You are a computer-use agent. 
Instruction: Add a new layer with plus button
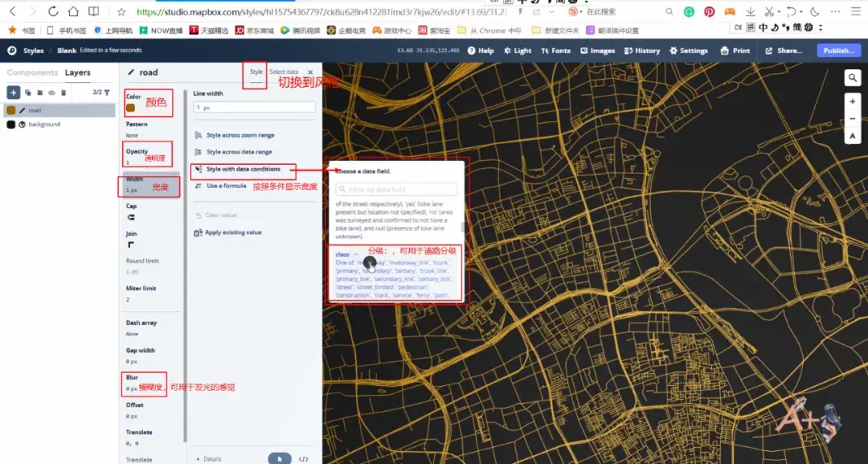pyautogui.click(x=14, y=92)
